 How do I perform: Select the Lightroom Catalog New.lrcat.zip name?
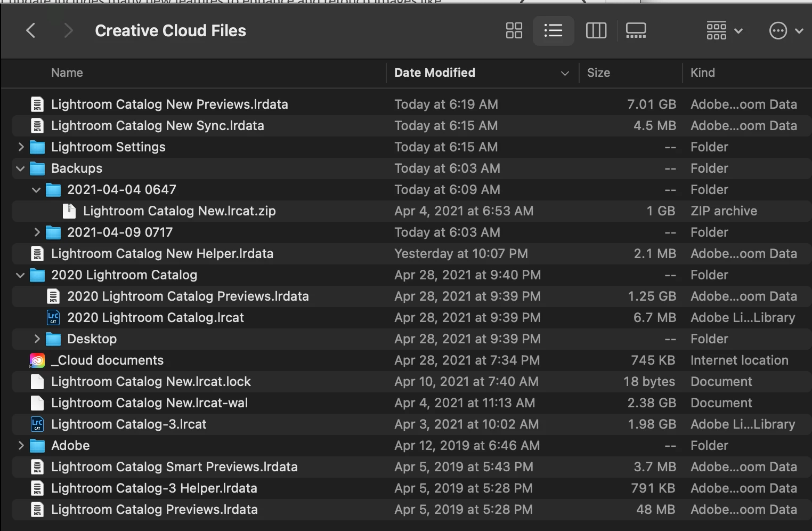coord(180,211)
